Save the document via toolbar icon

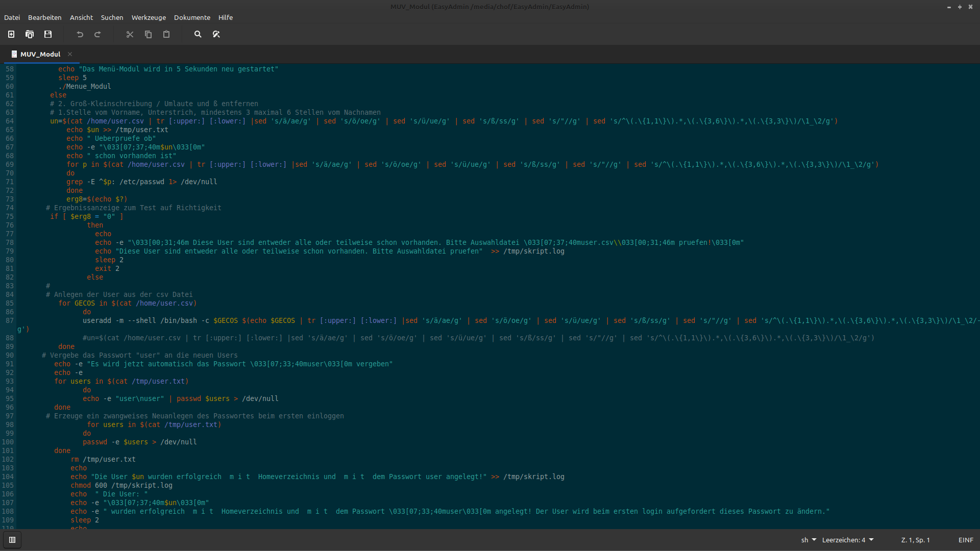click(x=48, y=34)
